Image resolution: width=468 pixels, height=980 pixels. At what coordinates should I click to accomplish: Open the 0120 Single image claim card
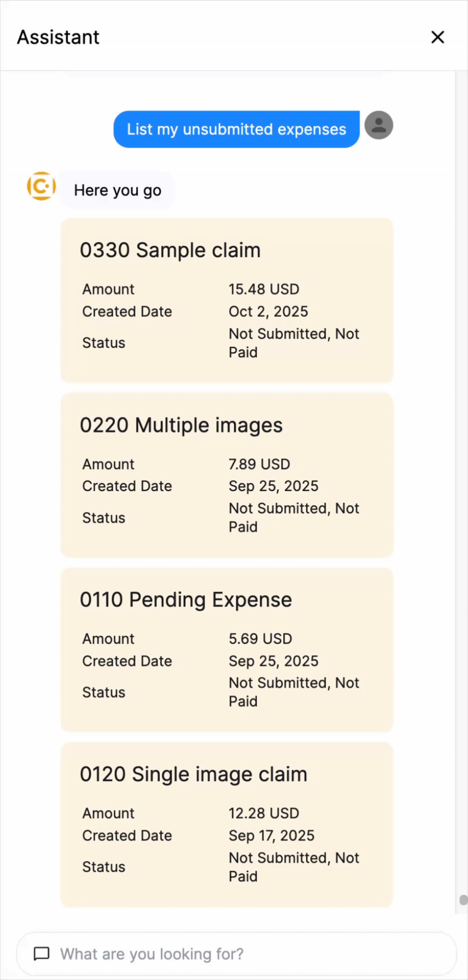pos(227,824)
